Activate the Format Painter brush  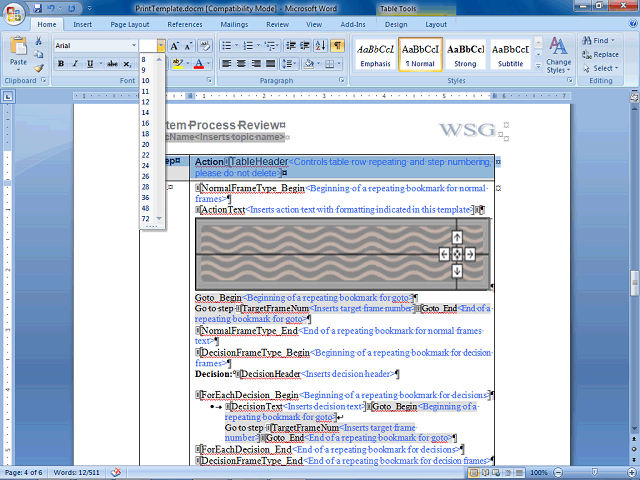point(38,68)
